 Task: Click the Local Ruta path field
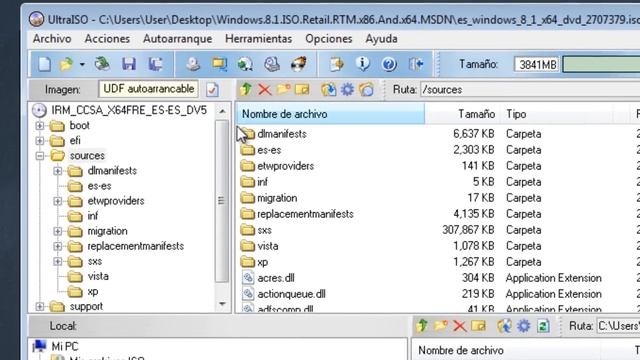[618, 326]
